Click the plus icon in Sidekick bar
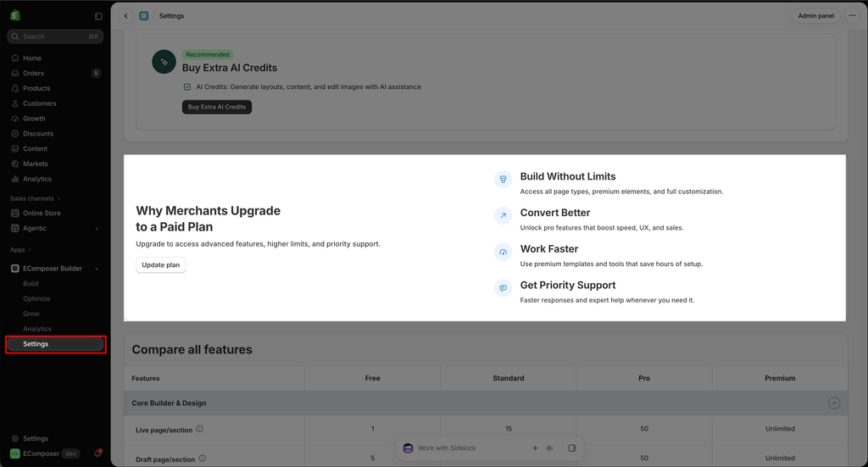This screenshot has width=868, height=467. pos(536,448)
